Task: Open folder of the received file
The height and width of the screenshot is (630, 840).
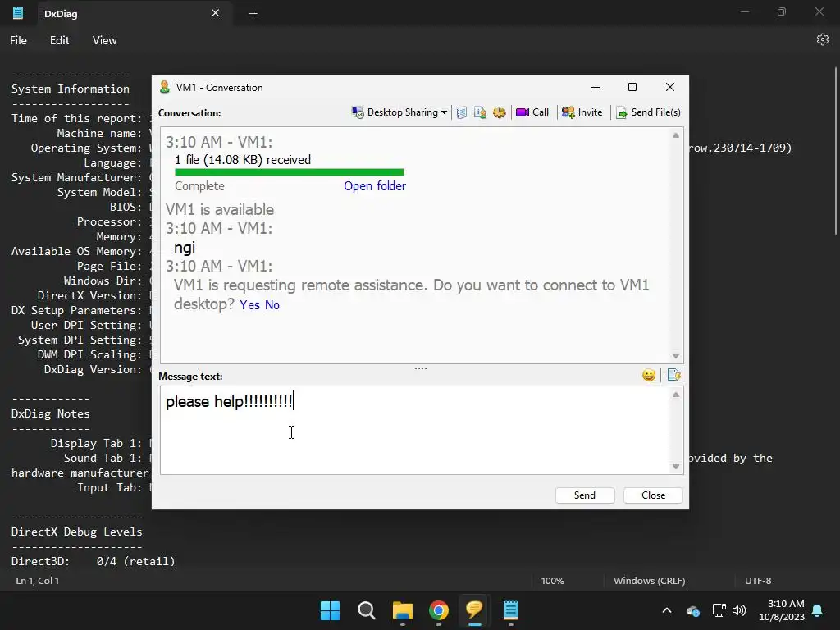Action: (374, 186)
